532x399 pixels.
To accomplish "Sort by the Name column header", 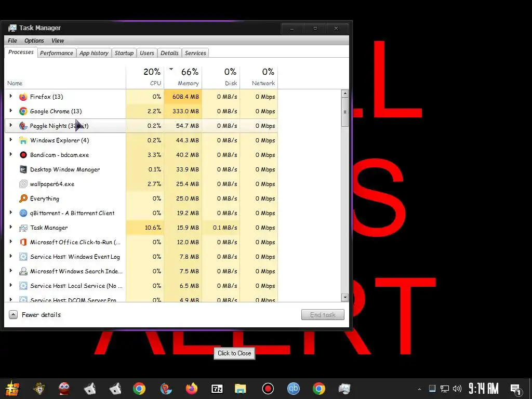I will coord(65,77).
